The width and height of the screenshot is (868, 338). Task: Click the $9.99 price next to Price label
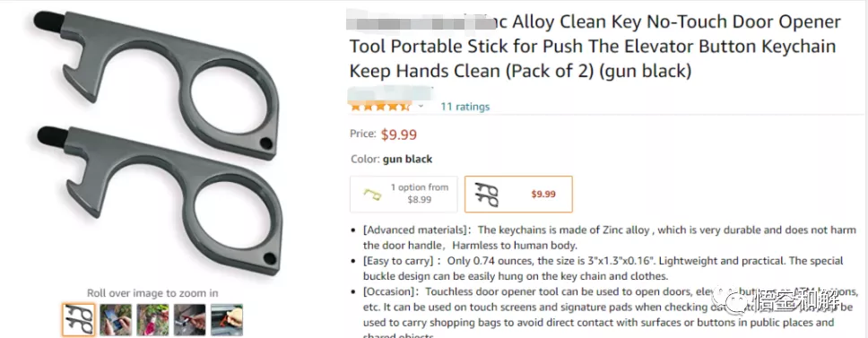pyautogui.click(x=399, y=134)
